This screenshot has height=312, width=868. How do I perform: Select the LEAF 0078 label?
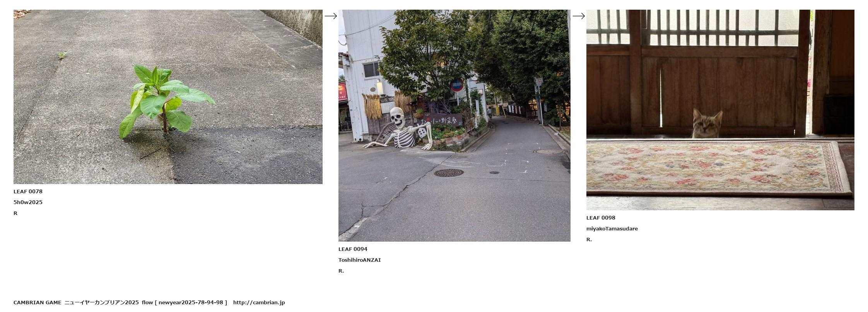click(x=28, y=191)
